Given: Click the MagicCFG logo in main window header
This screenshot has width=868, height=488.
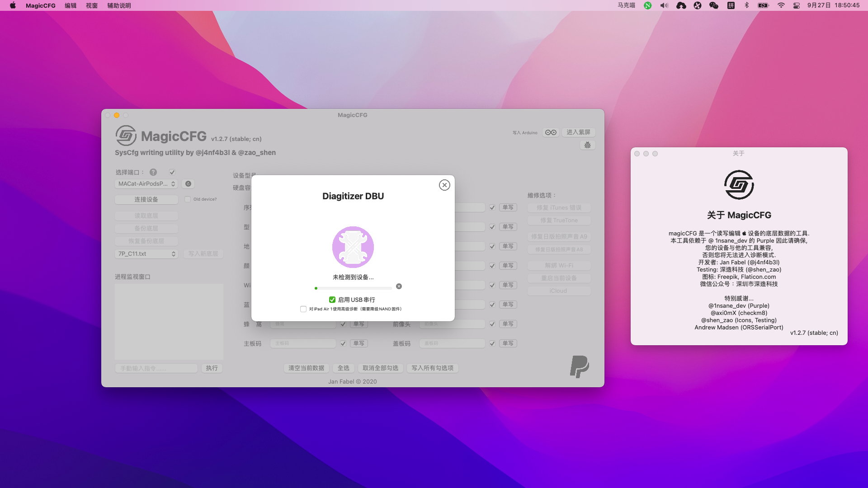Looking at the screenshot, I should pos(126,136).
